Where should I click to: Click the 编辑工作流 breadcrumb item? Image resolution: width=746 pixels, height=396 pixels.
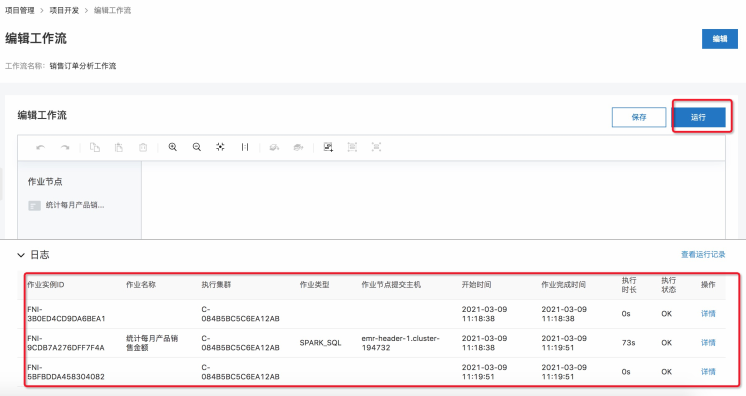[112, 10]
